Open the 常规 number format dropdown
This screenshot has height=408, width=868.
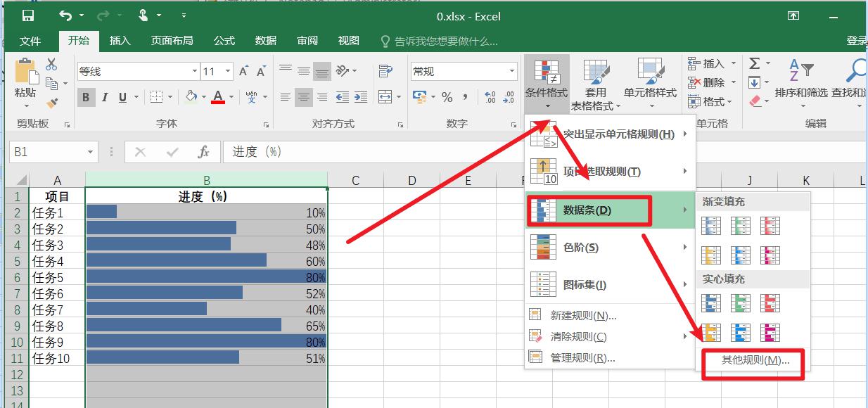click(x=511, y=72)
